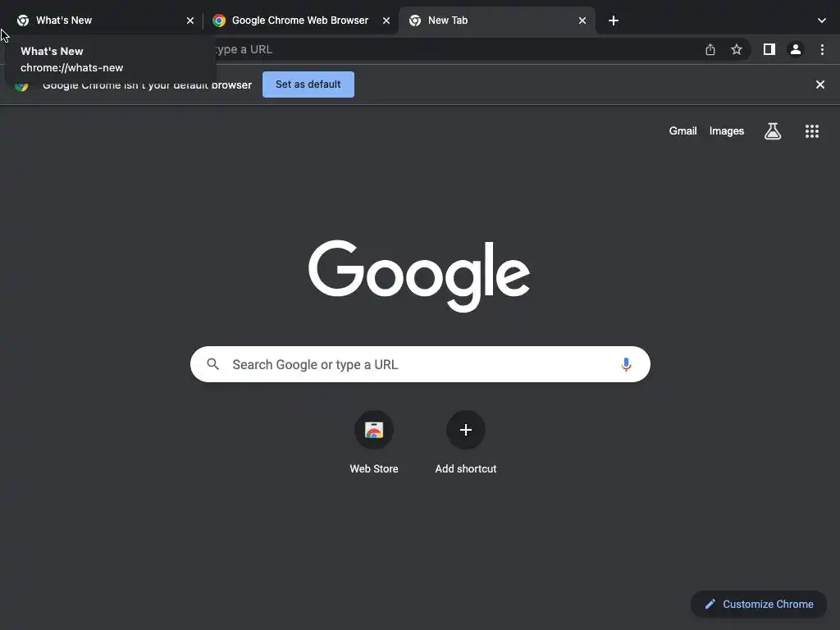The width and height of the screenshot is (840, 630).
Task: Click Customize Chrome button
Action: (x=759, y=605)
